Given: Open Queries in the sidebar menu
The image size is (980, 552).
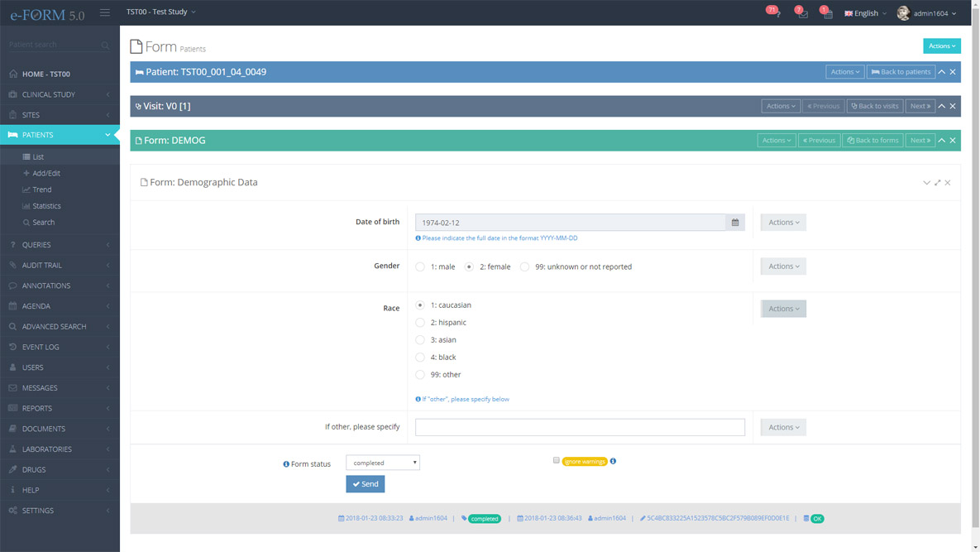Looking at the screenshot, I should 36,245.
